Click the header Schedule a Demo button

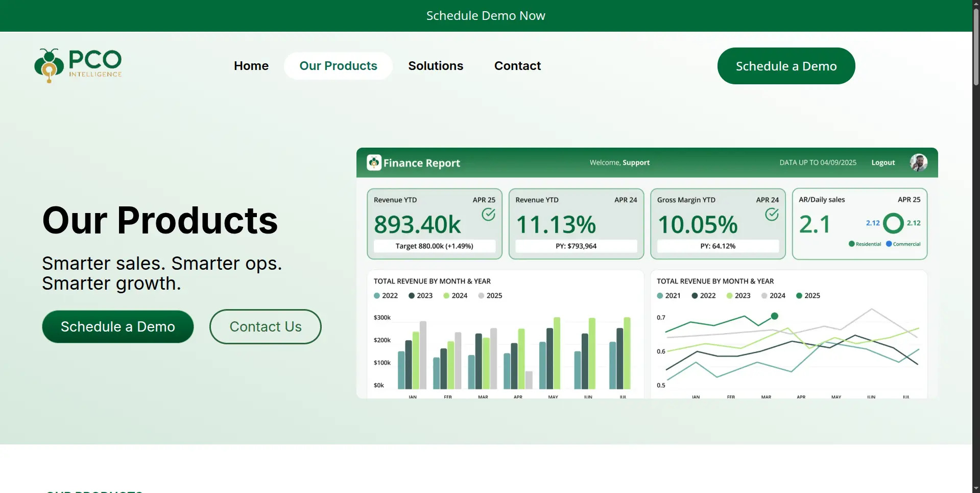[786, 66]
